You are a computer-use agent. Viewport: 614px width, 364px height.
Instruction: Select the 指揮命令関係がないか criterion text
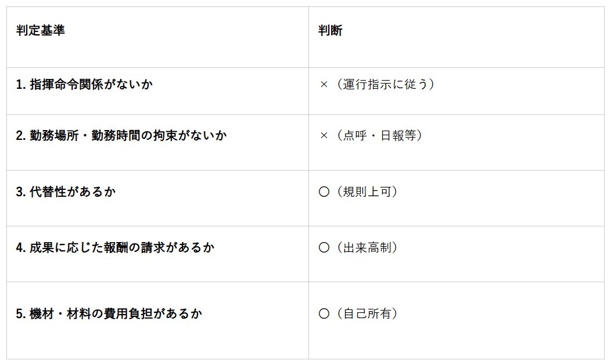pos(91,84)
